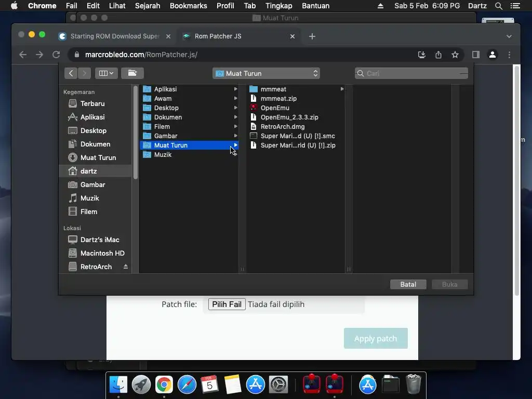Screen dimensions: 532x399
Task: Switch to Starting ROM Download tab
Action: pyautogui.click(x=114, y=36)
